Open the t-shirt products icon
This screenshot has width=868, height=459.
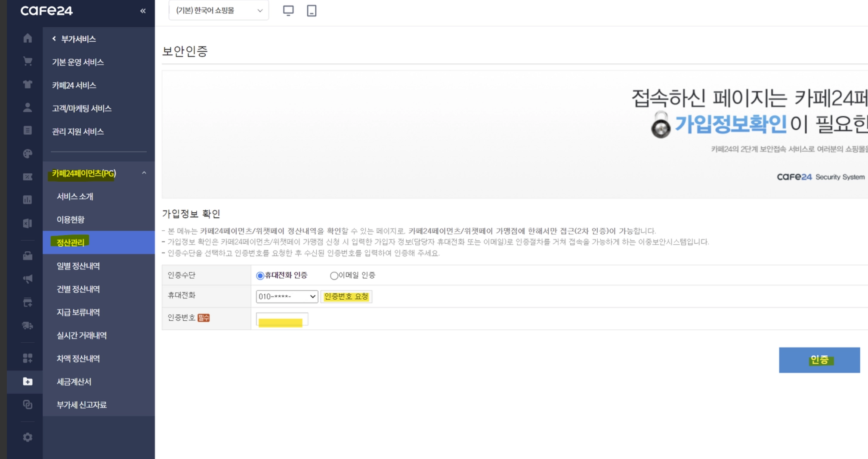pos(28,84)
